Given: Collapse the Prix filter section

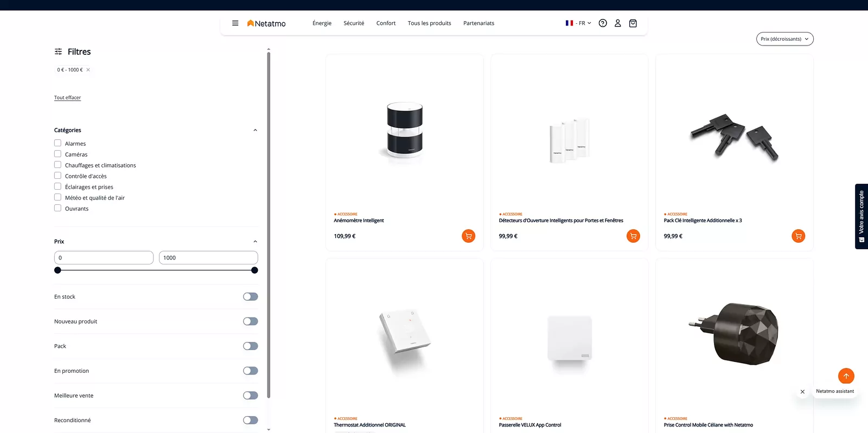Looking at the screenshot, I should point(255,242).
